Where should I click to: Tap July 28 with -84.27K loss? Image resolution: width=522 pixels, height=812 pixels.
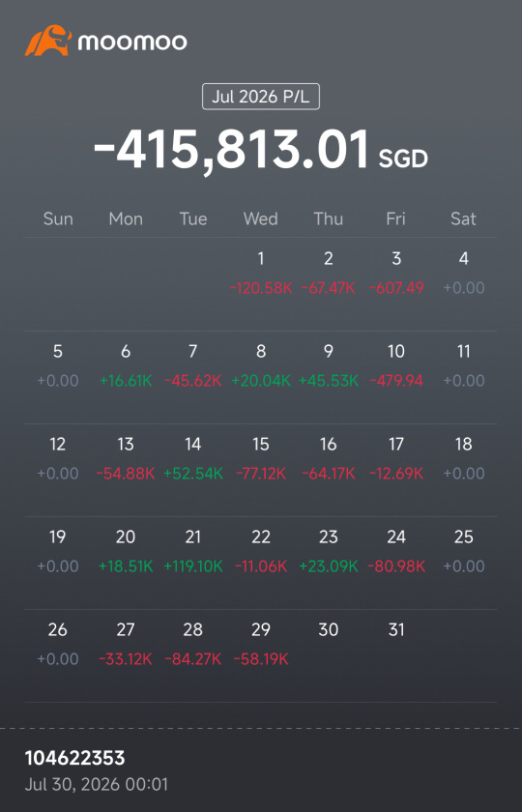click(193, 644)
